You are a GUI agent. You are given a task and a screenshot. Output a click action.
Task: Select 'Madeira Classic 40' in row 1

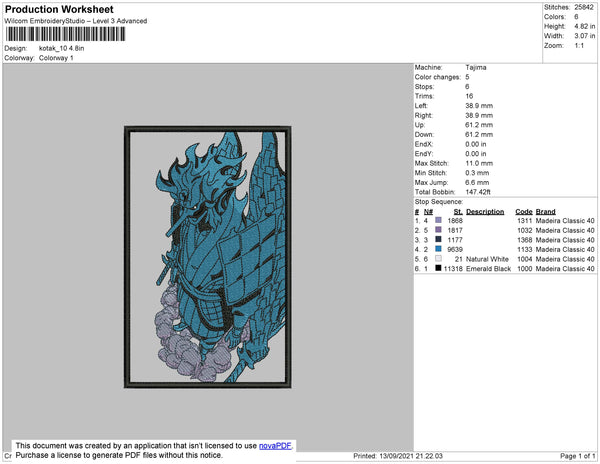coord(565,221)
